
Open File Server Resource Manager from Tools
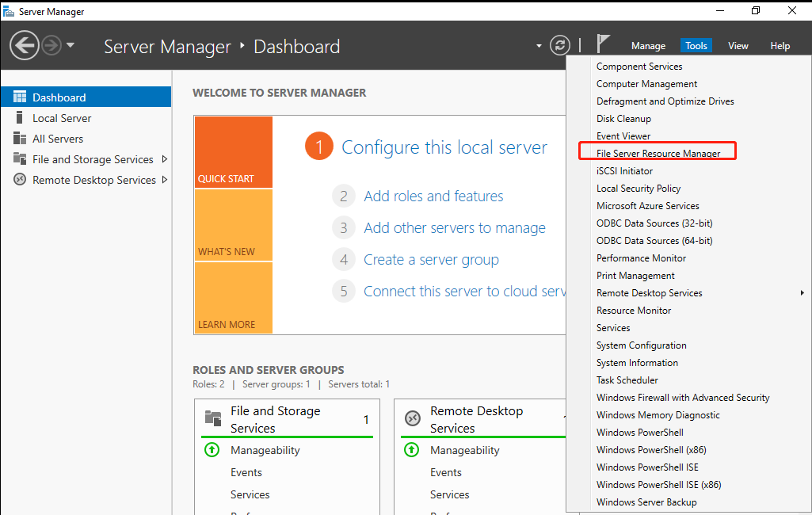(x=658, y=154)
